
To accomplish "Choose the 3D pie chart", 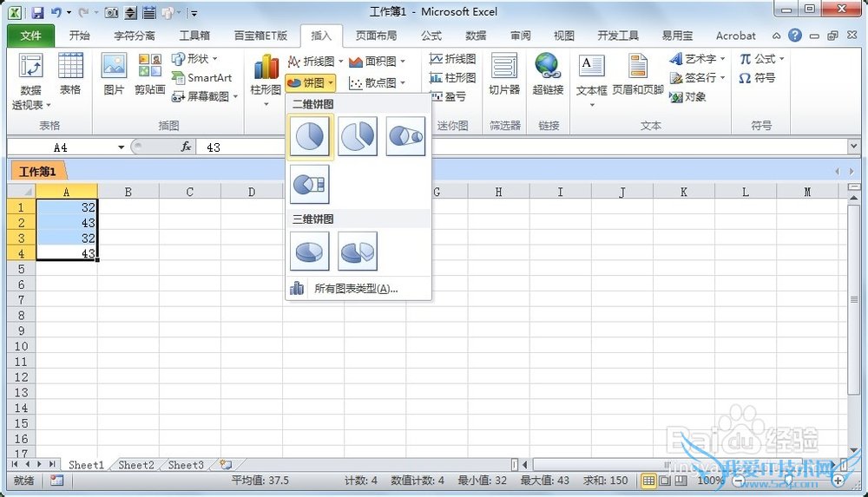I will click(x=310, y=252).
